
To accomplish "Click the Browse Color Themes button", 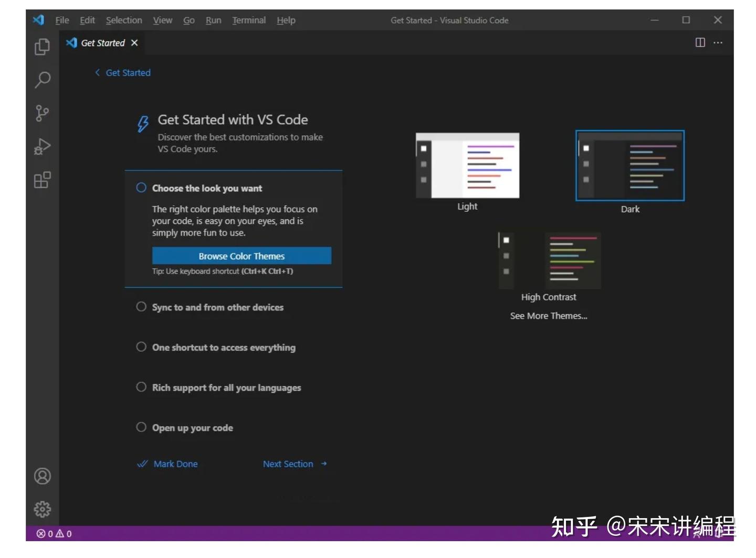I will pos(241,256).
